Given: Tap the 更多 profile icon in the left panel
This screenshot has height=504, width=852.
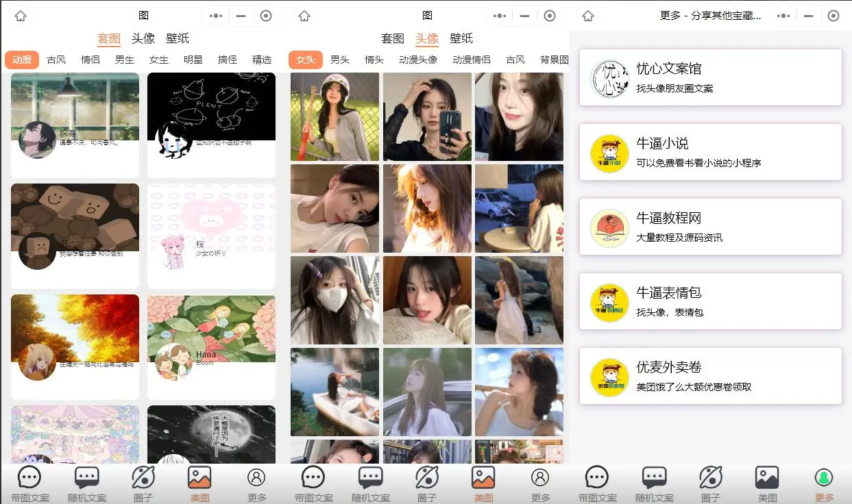Looking at the screenshot, I should 256,478.
